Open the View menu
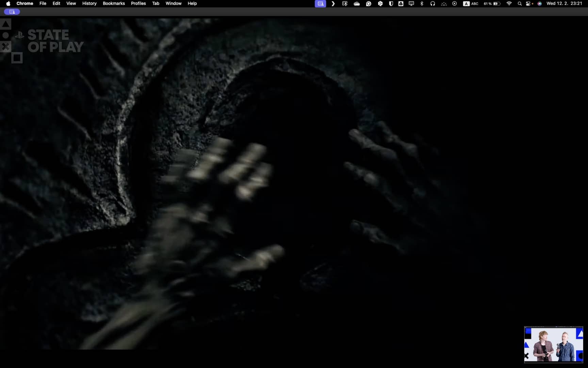Image resolution: width=588 pixels, height=368 pixels. (71, 3)
